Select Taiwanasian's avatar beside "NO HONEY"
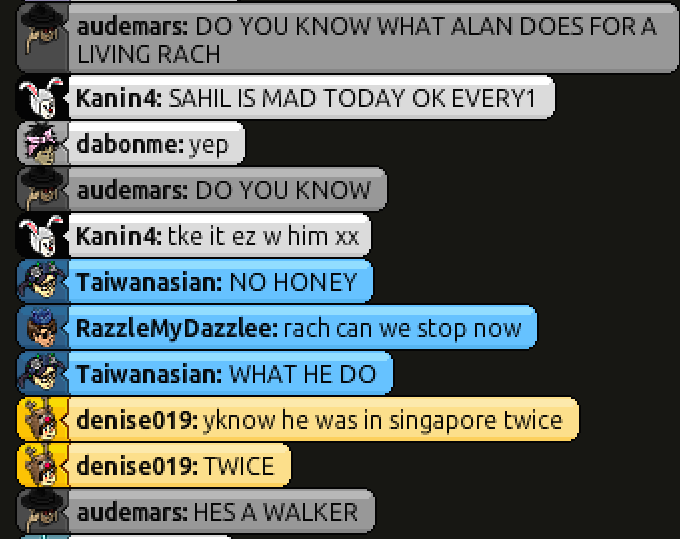 (42, 281)
